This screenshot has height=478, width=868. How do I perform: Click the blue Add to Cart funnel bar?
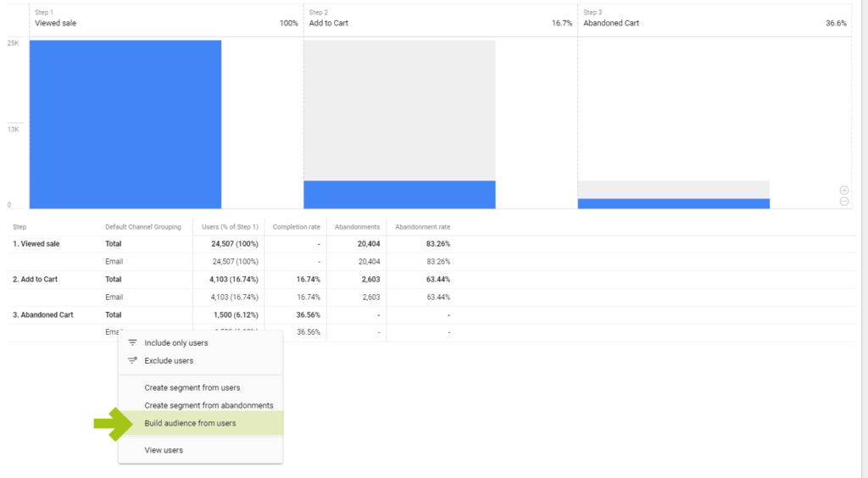pos(399,195)
